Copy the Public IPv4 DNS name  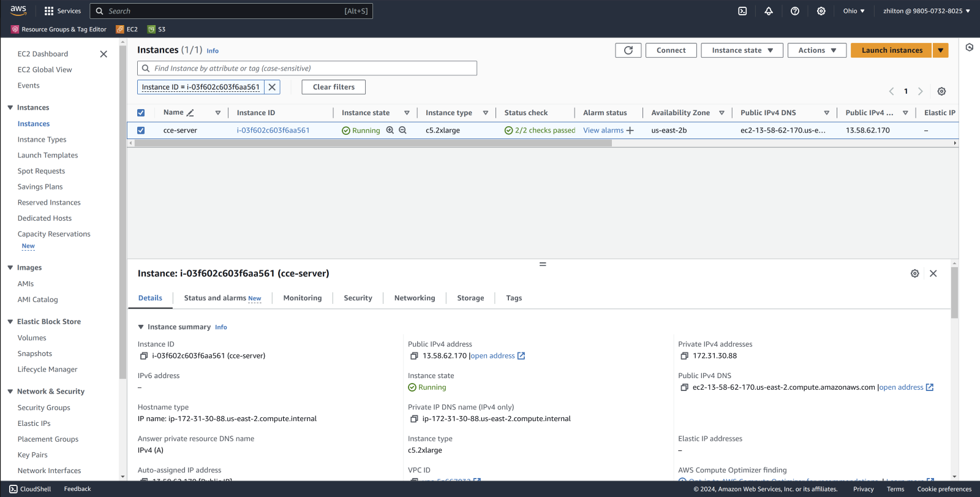(685, 387)
